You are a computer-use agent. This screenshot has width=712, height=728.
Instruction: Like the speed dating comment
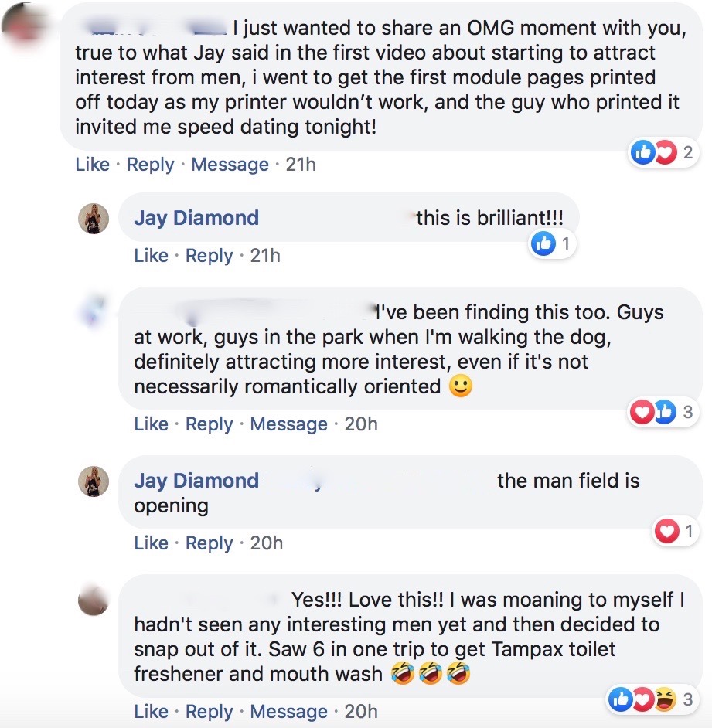[x=92, y=165]
